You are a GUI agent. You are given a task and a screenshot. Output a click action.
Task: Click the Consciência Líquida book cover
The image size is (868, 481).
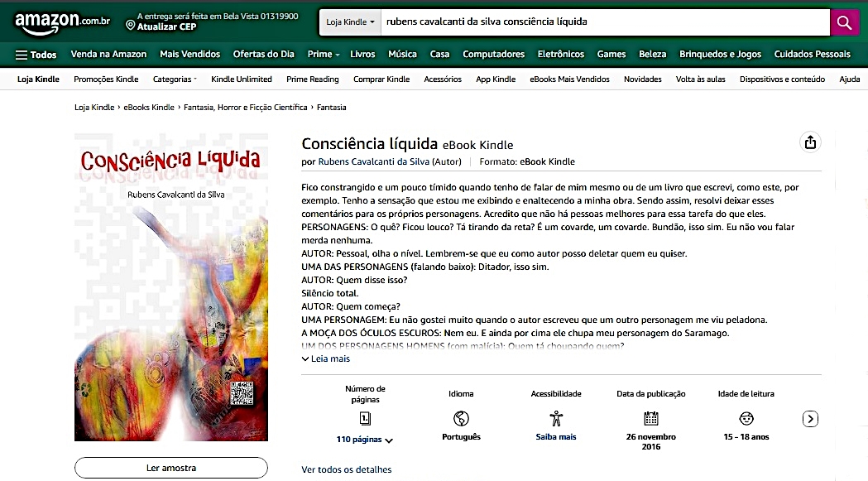171,287
